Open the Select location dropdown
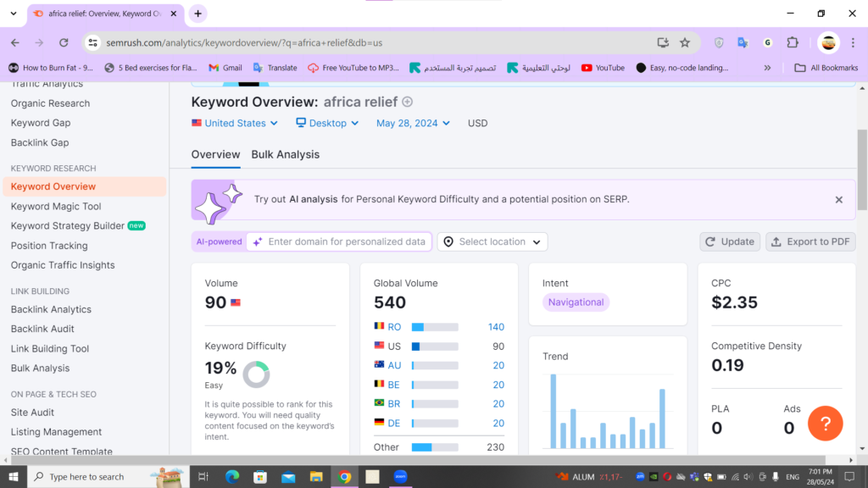This screenshot has height=488, width=868. pos(492,241)
